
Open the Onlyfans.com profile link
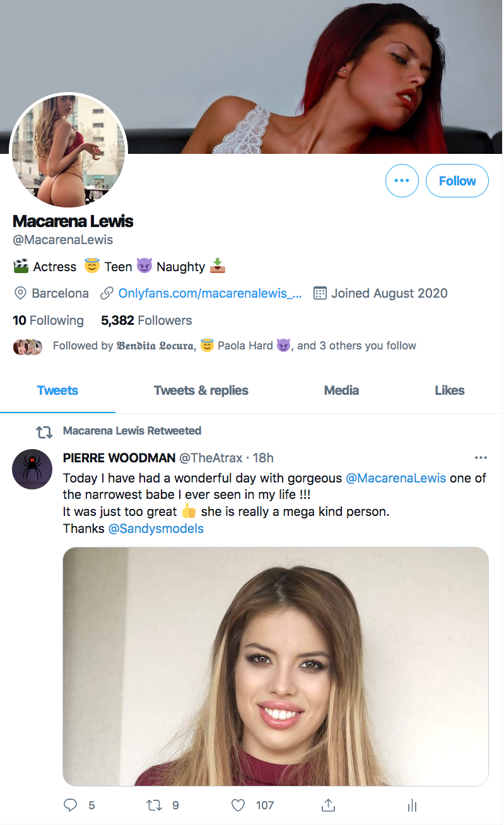click(x=210, y=293)
